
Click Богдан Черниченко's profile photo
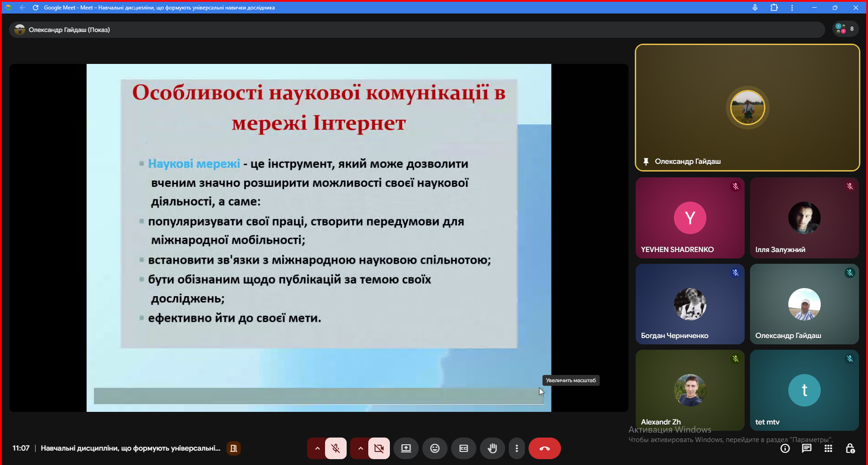point(690,304)
